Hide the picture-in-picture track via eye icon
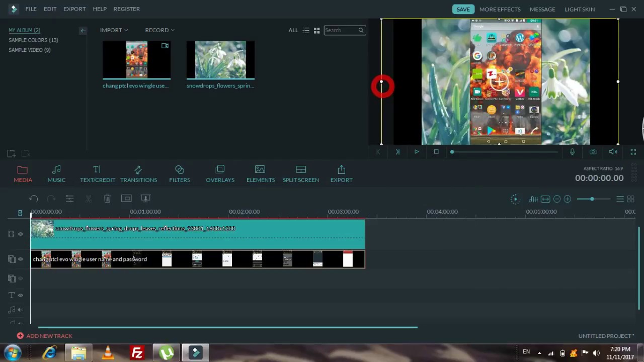644x362 pixels. tap(21, 259)
